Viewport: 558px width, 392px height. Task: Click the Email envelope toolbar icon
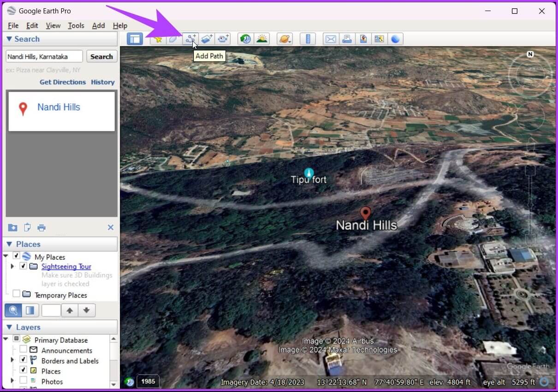(331, 39)
